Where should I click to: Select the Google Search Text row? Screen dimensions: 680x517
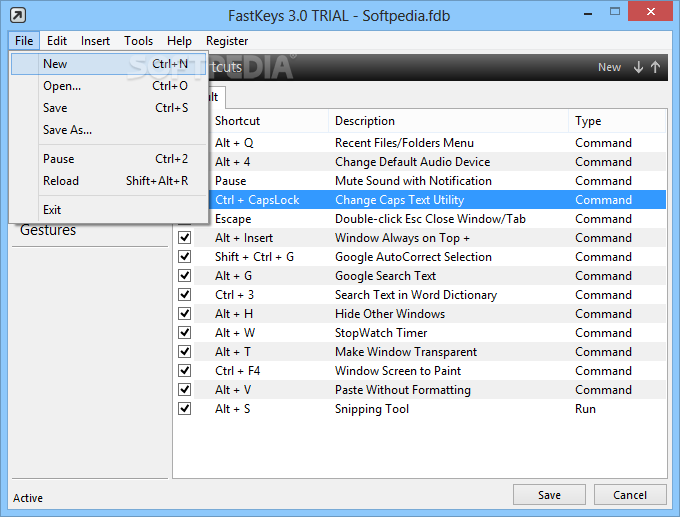click(420, 276)
